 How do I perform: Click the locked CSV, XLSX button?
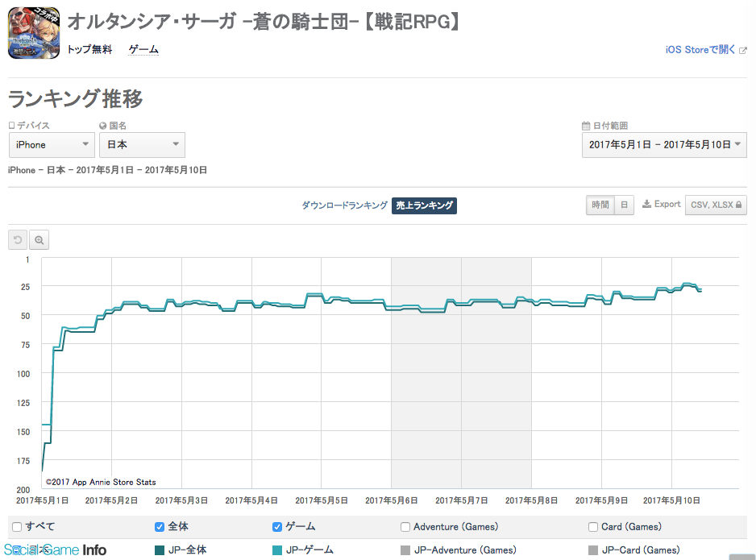(x=716, y=205)
